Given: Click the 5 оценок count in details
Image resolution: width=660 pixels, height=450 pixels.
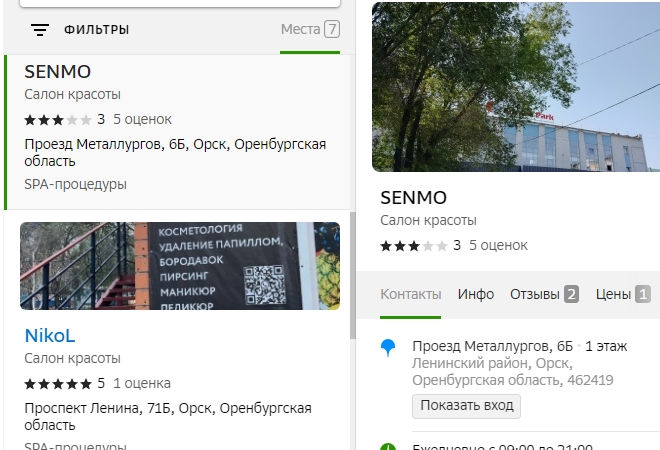Looking at the screenshot, I should (x=498, y=245).
